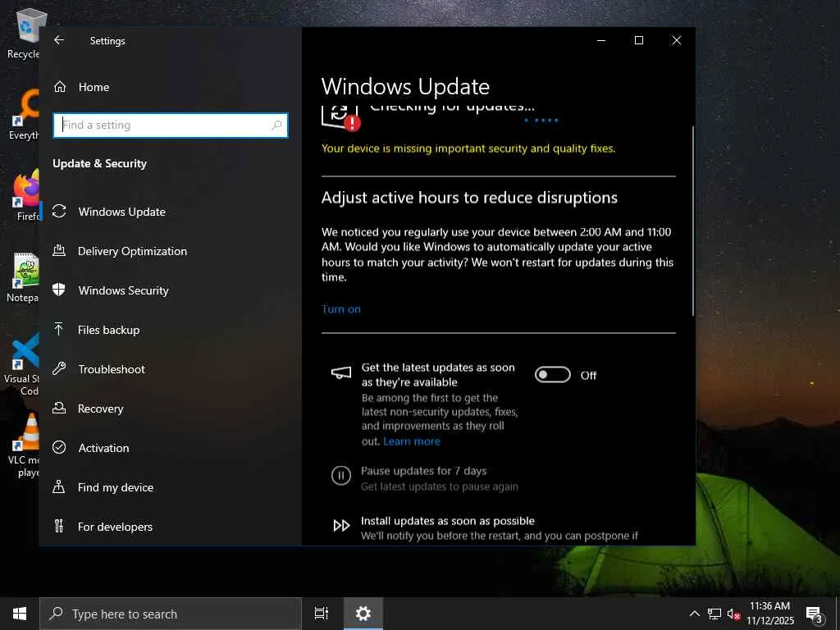Select the Files backup arrow icon
The height and width of the screenshot is (630, 840).
[59, 329]
